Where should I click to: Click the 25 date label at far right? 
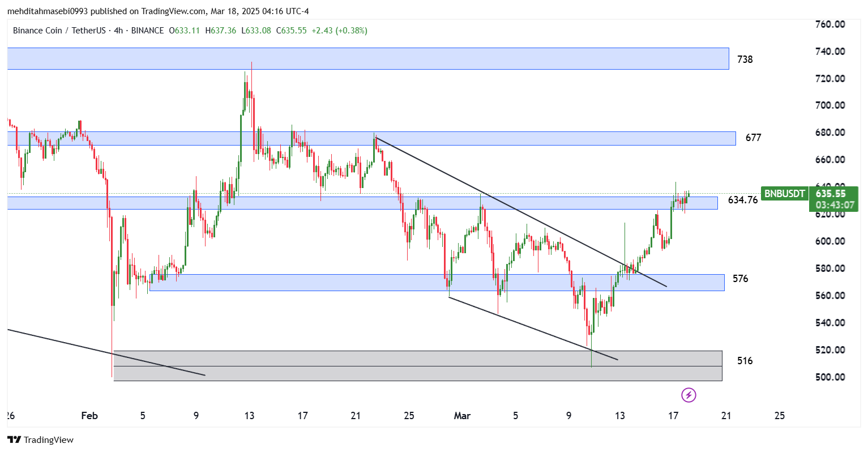tap(780, 416)
